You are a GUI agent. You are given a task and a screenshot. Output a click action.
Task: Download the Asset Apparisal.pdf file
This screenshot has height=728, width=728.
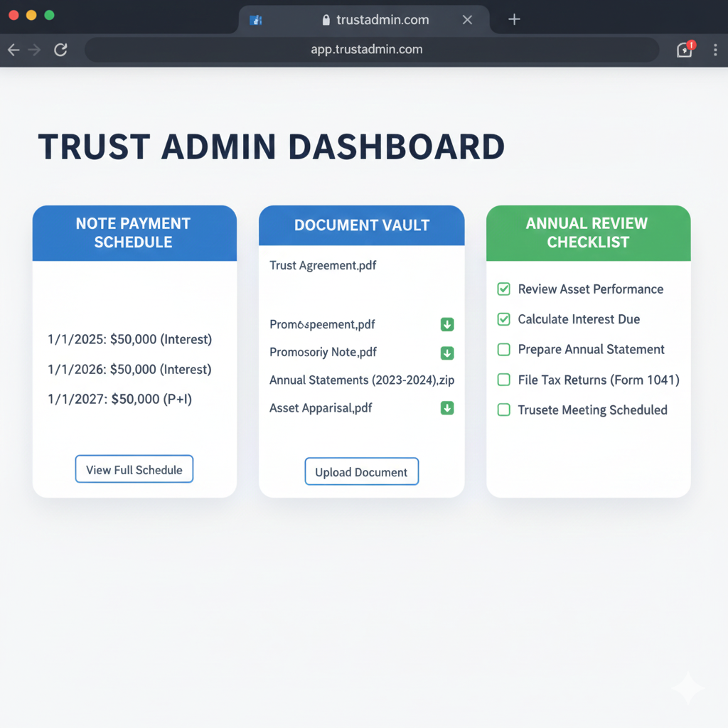[447, 408]
